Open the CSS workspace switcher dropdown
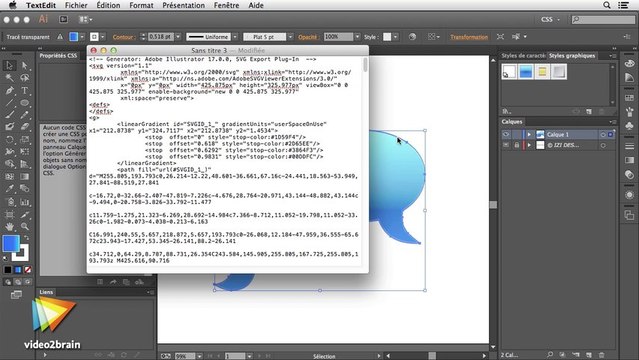Screen dimensions: 639x360 click(550, 20)
